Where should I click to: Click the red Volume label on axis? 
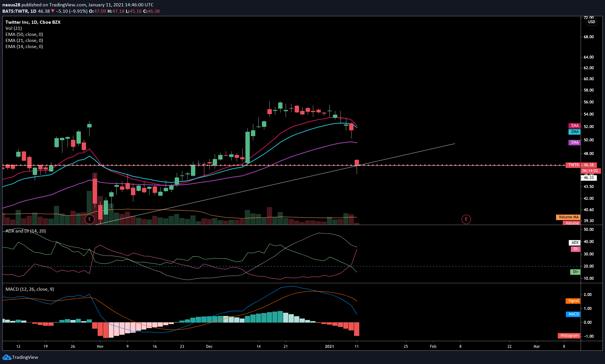pos(571,223)
